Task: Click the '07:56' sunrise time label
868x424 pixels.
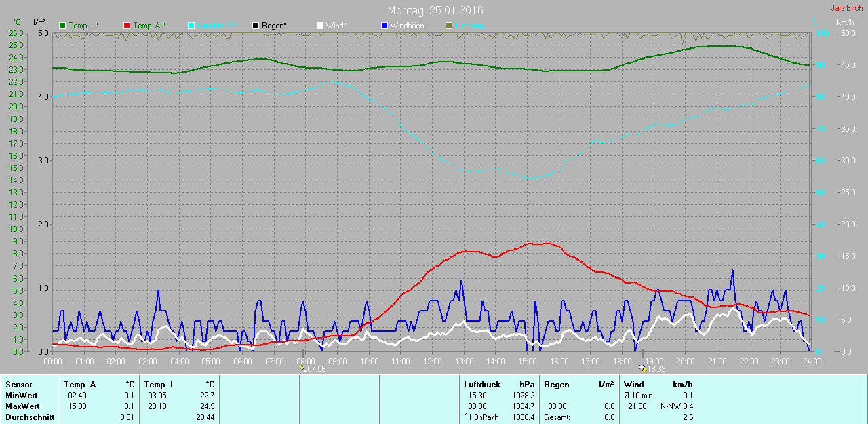Action: coord(316,369)
